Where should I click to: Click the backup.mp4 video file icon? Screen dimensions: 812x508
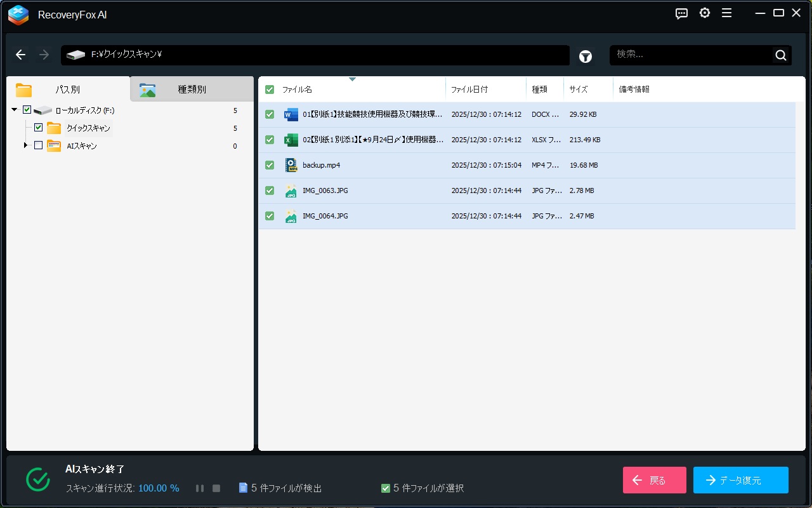(291, 165)
